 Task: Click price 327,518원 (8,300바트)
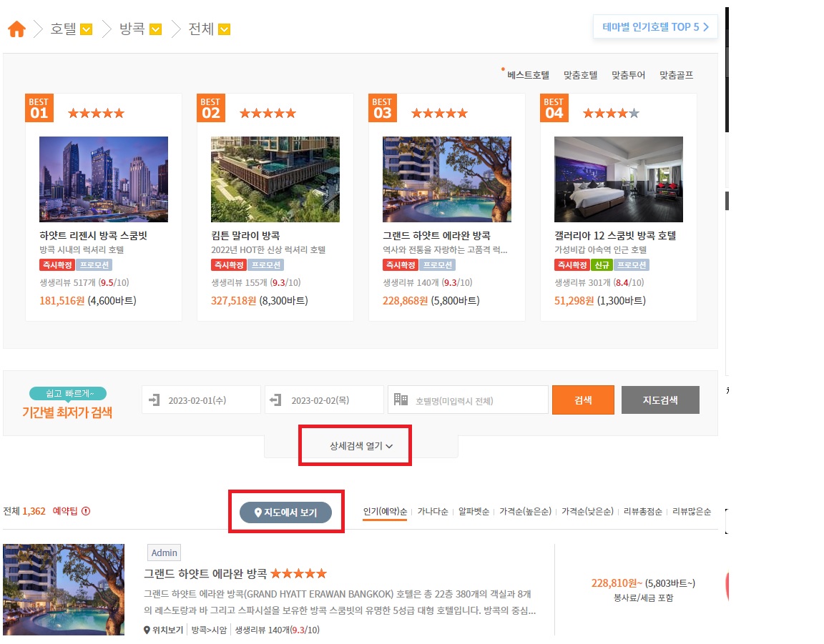tap(260, 300)
